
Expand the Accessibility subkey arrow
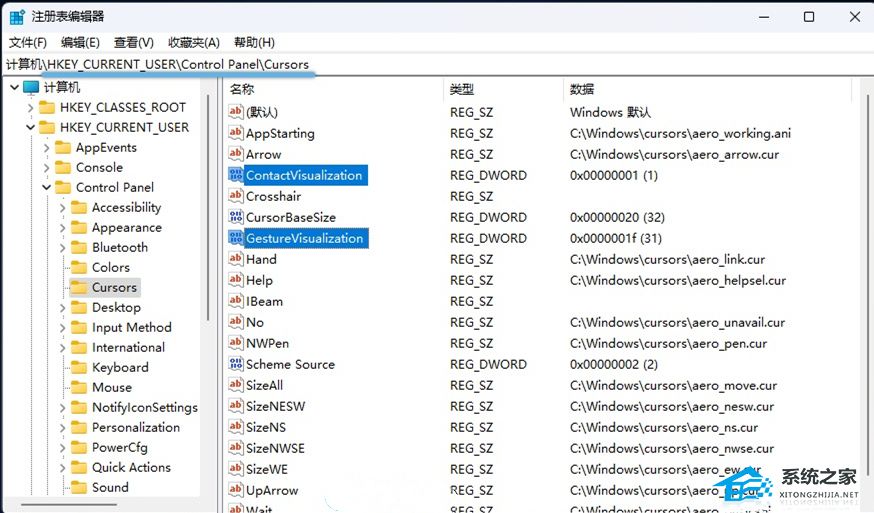coord(63,207)
